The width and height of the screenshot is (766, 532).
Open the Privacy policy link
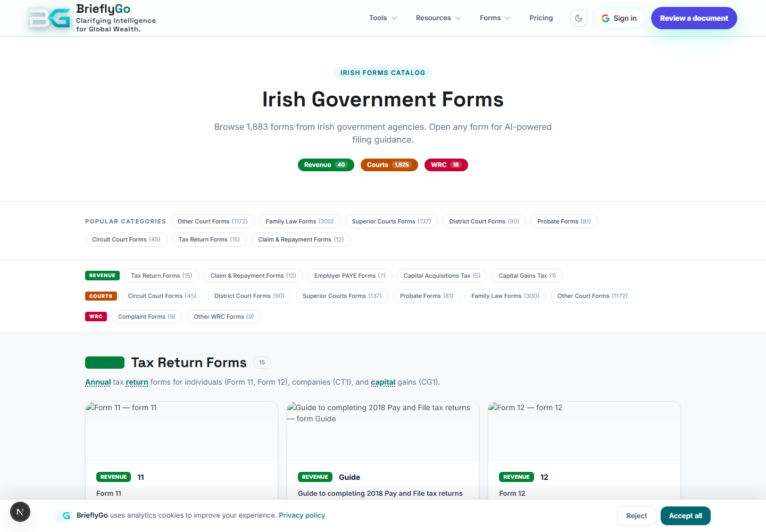click(x=302, y=515)
